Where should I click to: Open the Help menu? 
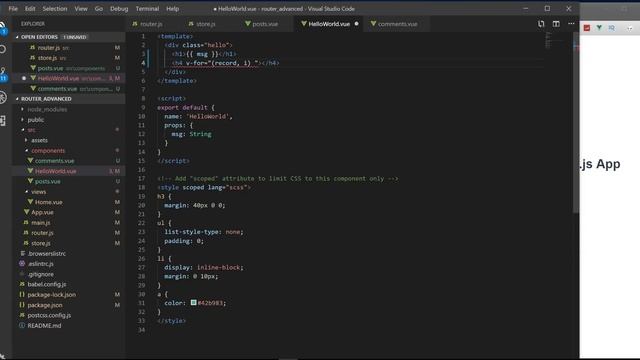coord(172,9)
